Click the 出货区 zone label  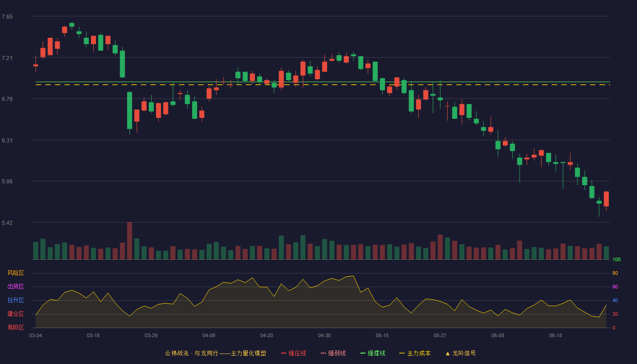point(15,287)
